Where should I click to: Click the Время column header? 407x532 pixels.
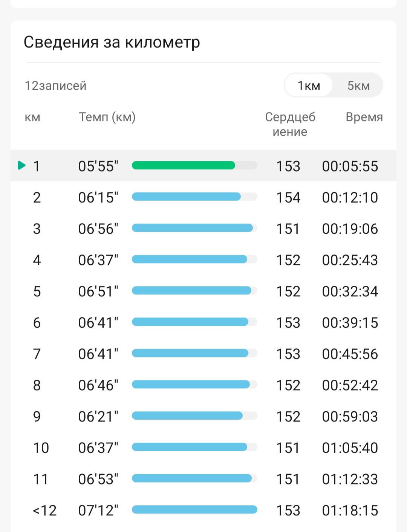pyautogui.click(x=364, y=117)
